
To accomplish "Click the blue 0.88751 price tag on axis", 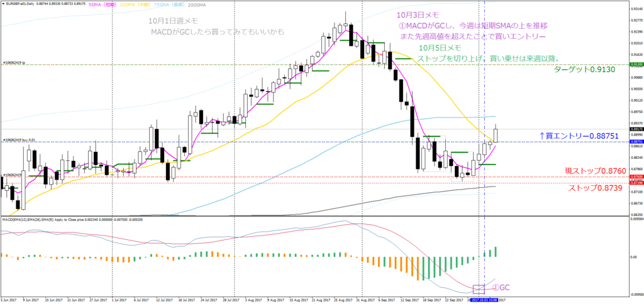I will click(x=636, y=141).
